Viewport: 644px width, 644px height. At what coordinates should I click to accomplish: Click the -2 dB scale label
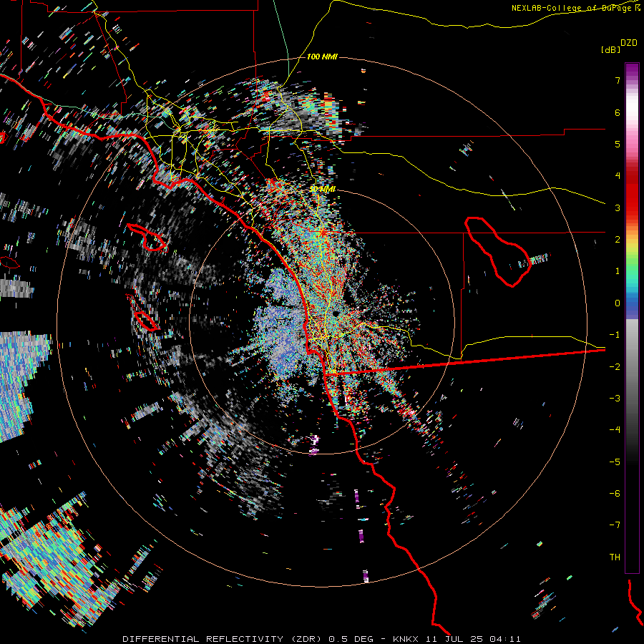615,367
